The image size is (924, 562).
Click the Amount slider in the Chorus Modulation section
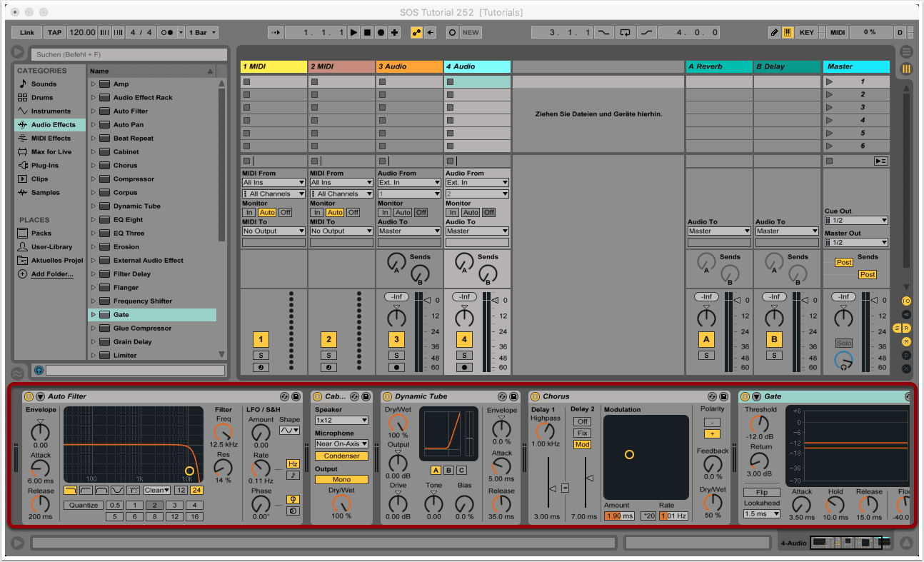[x=618, y=516]
